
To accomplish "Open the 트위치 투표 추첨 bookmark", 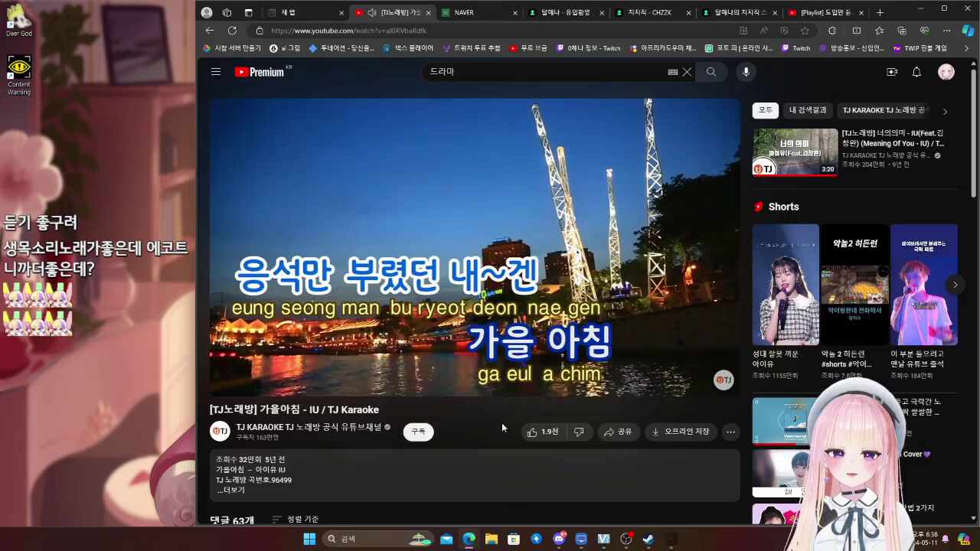I will tap(472, 48).
